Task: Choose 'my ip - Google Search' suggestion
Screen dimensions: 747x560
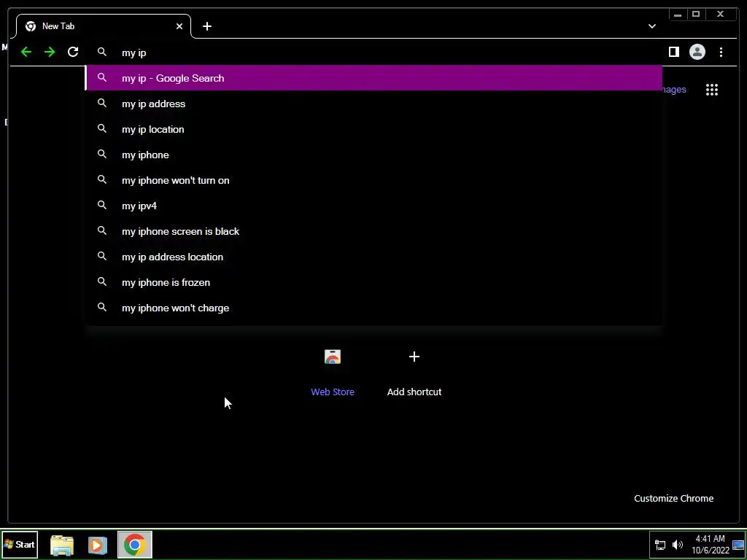Action: click(x=374, y=78)
